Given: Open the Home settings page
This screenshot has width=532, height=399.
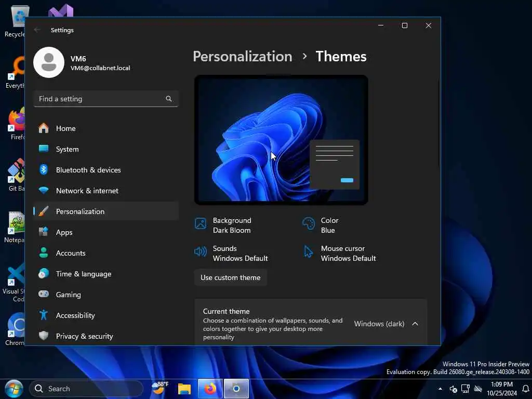Looking at the screenshot, I should [x=106, y=128].
